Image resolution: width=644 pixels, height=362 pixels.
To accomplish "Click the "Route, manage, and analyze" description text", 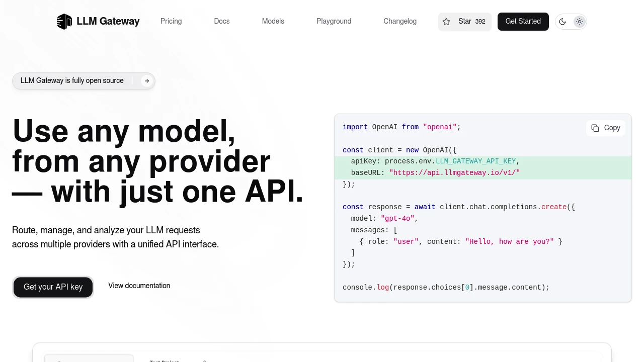I will (116, 237).
